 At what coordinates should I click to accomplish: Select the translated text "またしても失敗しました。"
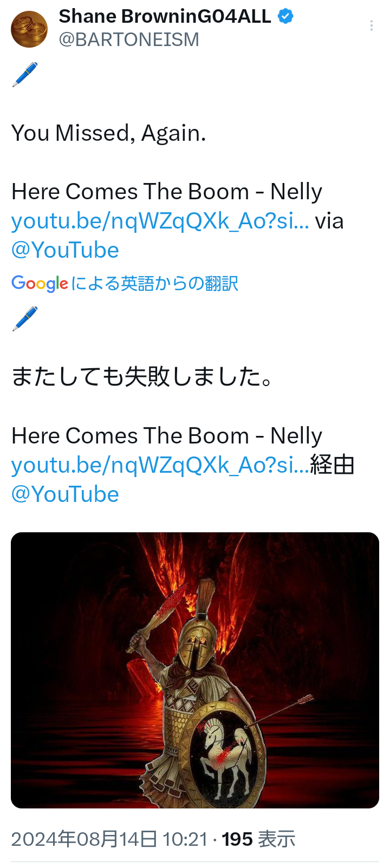pos(142,377)
